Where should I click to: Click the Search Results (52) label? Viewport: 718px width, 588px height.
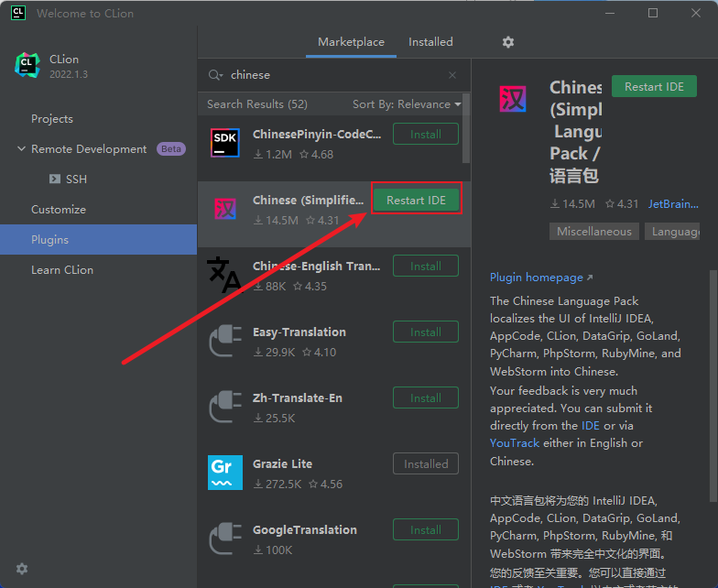[x=256, y=104]
